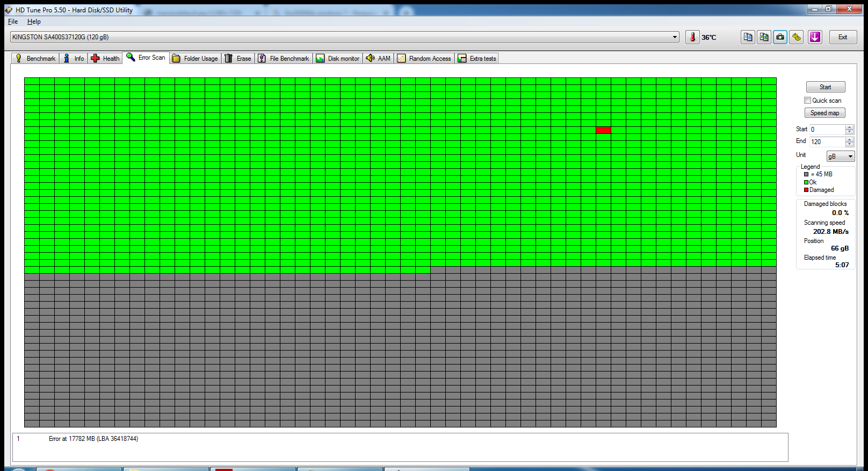Open the Help menu

point(34,22)
